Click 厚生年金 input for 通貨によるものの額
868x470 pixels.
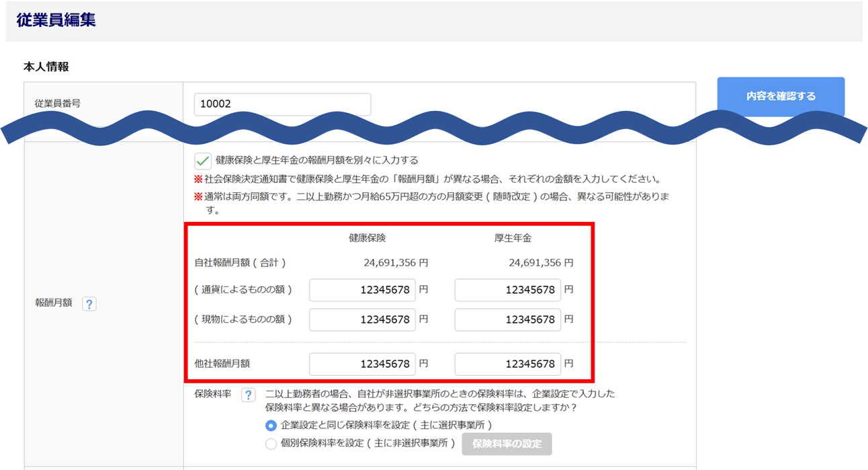[x=507, y=290]
